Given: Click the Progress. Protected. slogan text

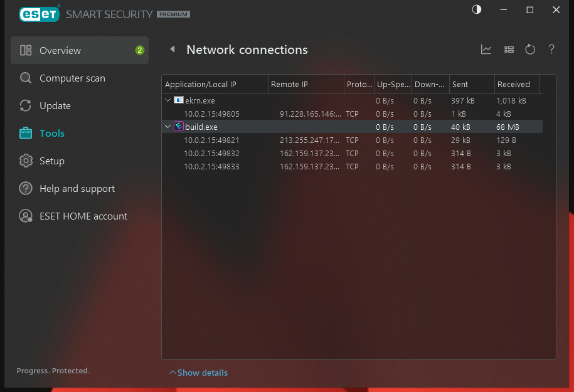Looking at the screenshot, I should click(53, 371).
